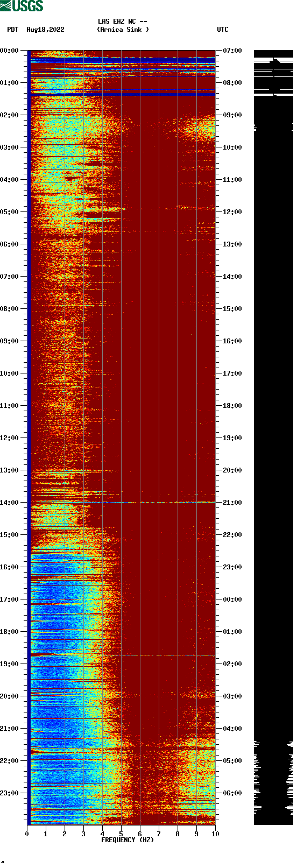Click the PDT '18:00' time label
This screenshot has height=868, width=297.
pyautogui.click(x=10, y=632)
